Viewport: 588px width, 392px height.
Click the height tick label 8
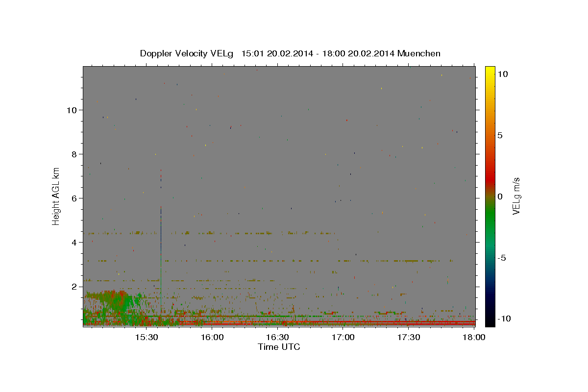click(74, 154)
